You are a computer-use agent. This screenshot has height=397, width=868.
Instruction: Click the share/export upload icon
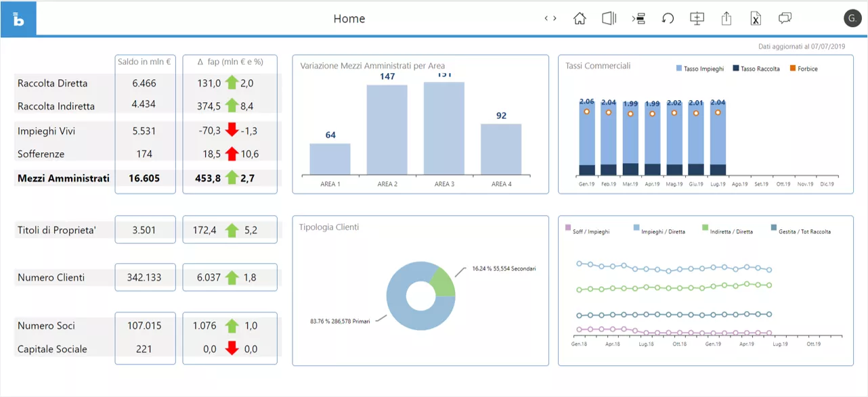coord(726,18)
